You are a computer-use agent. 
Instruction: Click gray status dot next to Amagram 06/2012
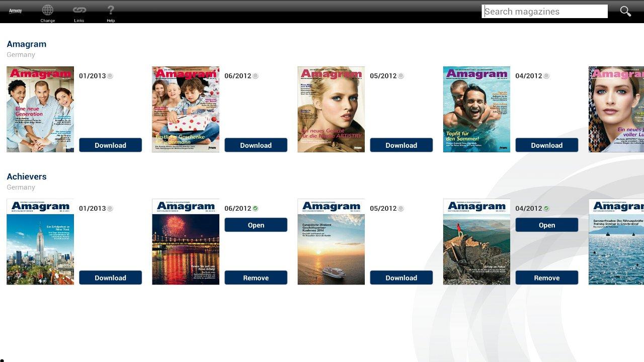click(255, 76)
